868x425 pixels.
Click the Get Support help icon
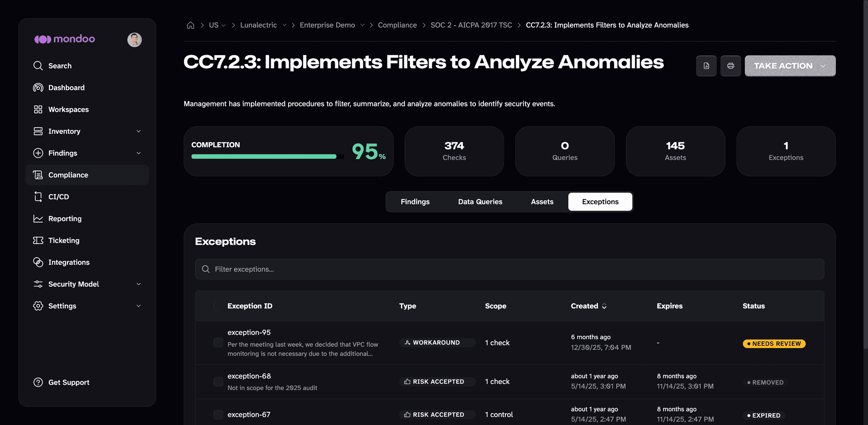click(38, 382)
